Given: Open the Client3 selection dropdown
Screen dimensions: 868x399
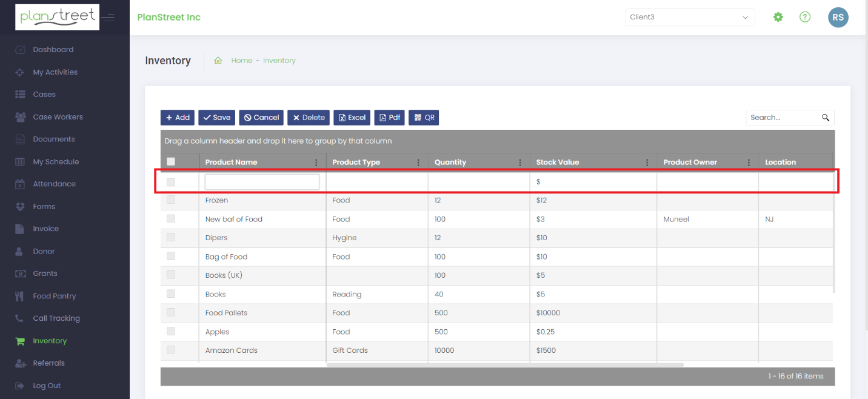Looking at the screenshot, I should (690, 17).
